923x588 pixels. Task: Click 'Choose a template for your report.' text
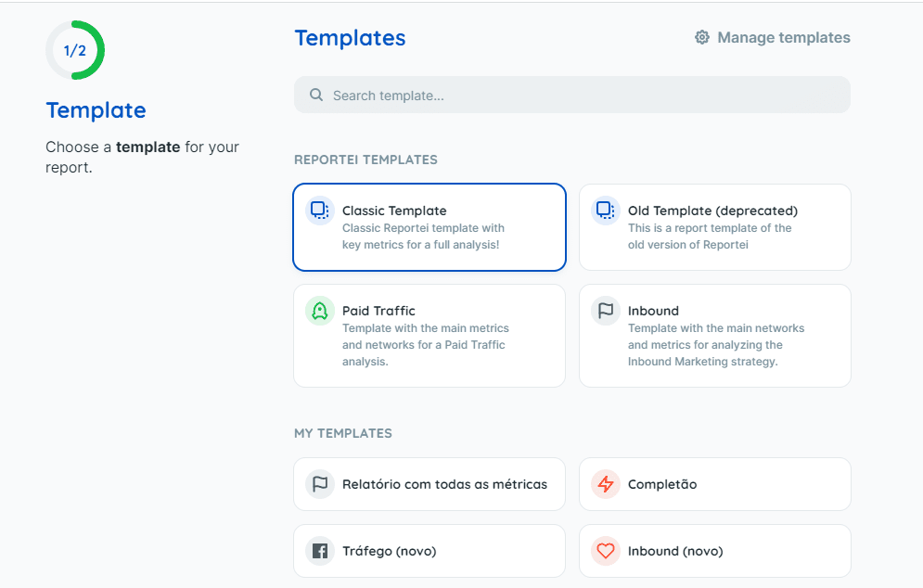point(143,157)
